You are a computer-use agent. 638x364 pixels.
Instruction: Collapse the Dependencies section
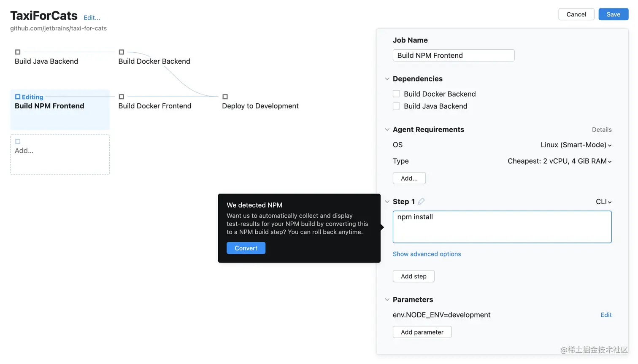pyautogui.click(x=387, y=79)
